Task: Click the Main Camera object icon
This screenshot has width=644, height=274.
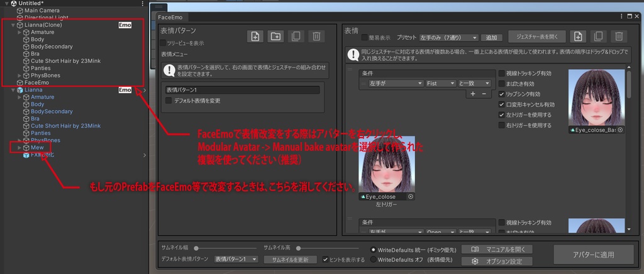Action: (x=19, y=10)
